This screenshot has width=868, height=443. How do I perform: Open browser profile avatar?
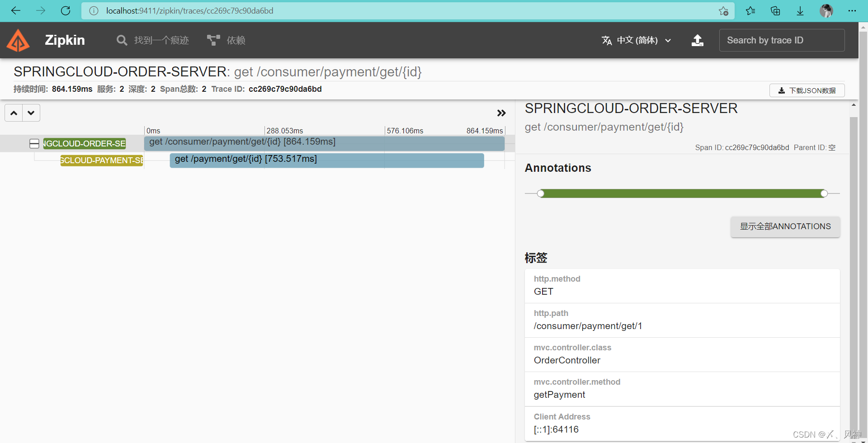coord(826,11)
